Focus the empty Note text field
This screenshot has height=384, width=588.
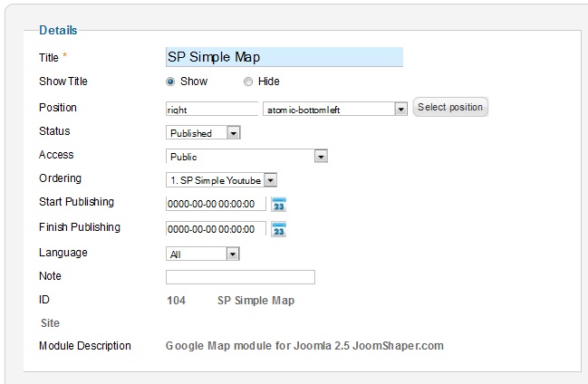tap(240, 277)
